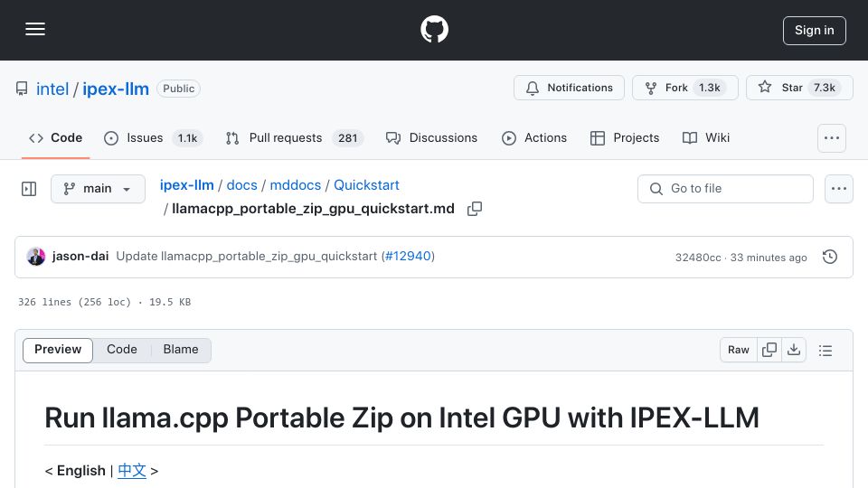868x488 pixels.
Task: Click the page heading Run llama.cpp Portable Zip
Action: pos(401,418)
